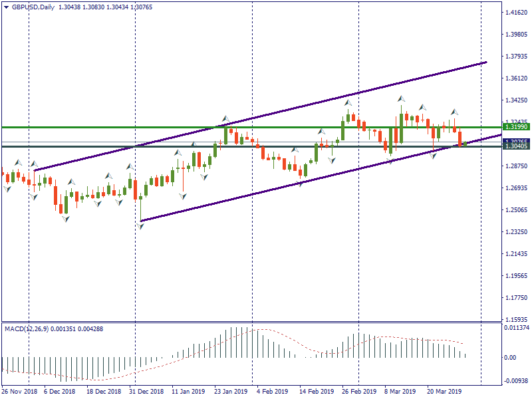This screenshot has width=532, height=399.
Task: Click the chart shift triangle marker on top edge
Action: click(481, 5)
